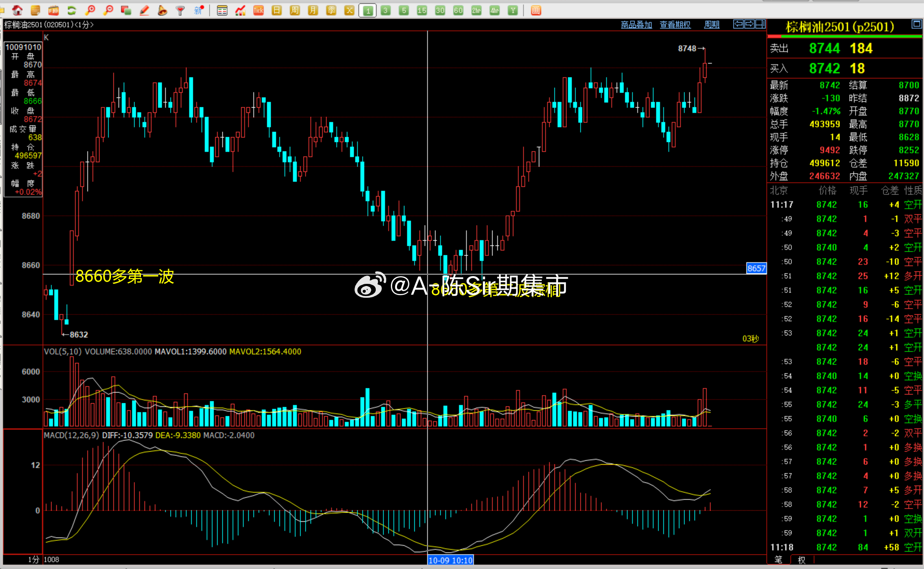
Task: Click the 跌停 value 8252
Action: point(909,150)
